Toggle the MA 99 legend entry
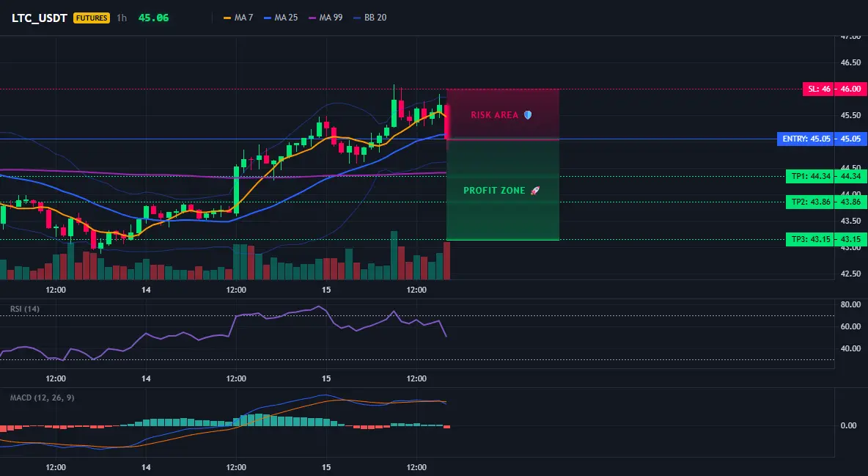The image size is (868, 476). (x=325, y=18)
